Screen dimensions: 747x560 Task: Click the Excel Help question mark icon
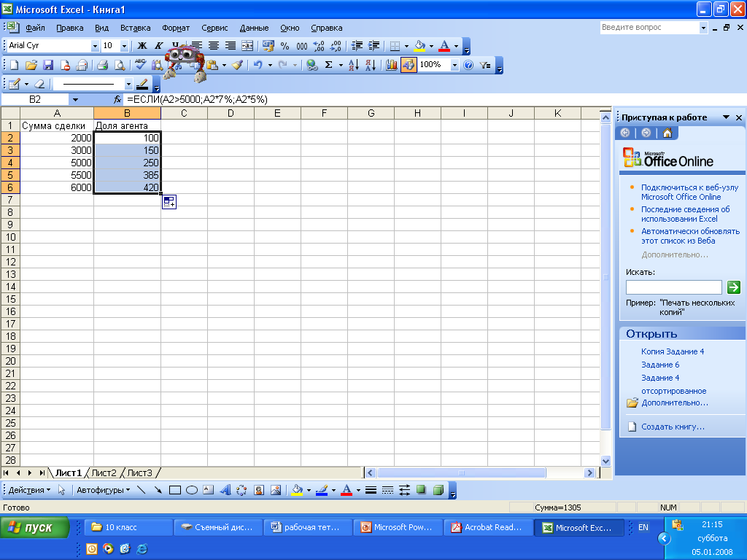[x=468, y=65]
